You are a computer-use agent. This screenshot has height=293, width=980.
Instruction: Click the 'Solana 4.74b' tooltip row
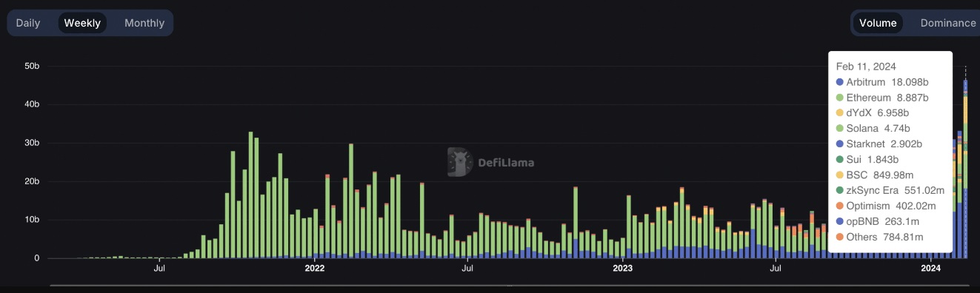[873, 129]
